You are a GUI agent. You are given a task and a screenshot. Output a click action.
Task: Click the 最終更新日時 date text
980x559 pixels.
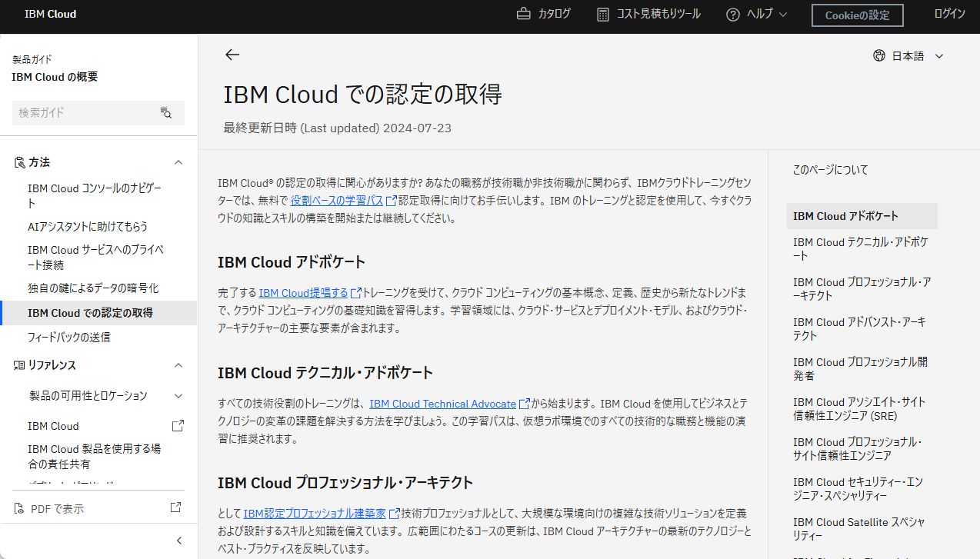click(338, 128)
